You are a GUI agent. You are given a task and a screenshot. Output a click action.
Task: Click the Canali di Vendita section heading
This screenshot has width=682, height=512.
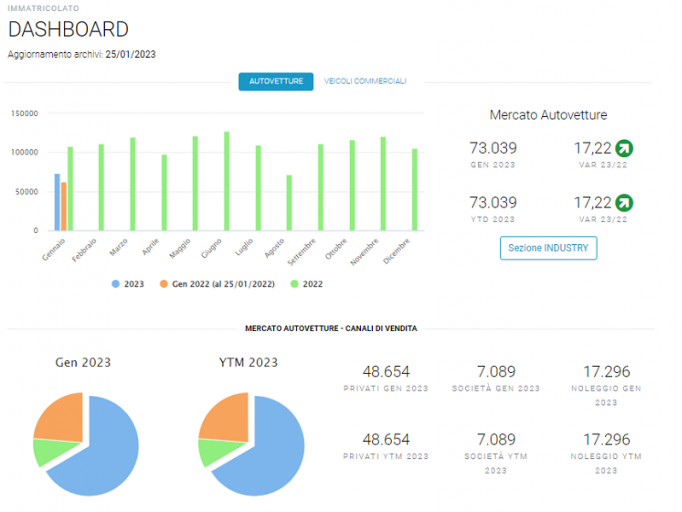click(x=331, y=328)
